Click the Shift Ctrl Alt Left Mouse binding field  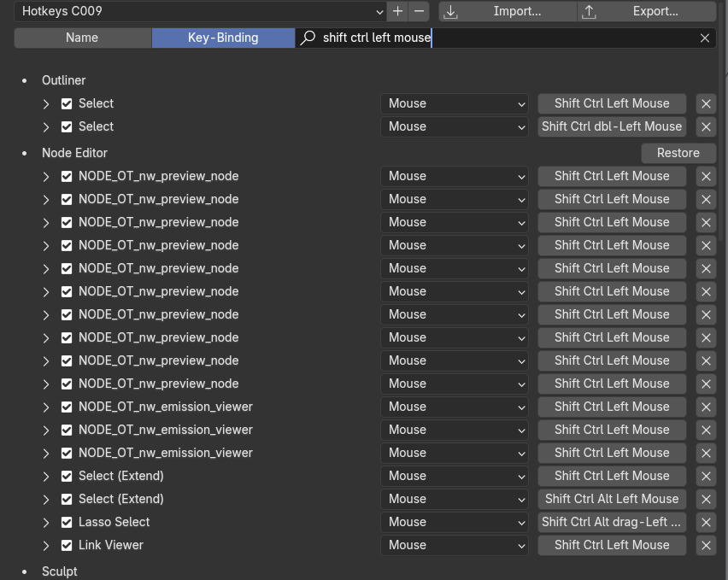(612, 499)
